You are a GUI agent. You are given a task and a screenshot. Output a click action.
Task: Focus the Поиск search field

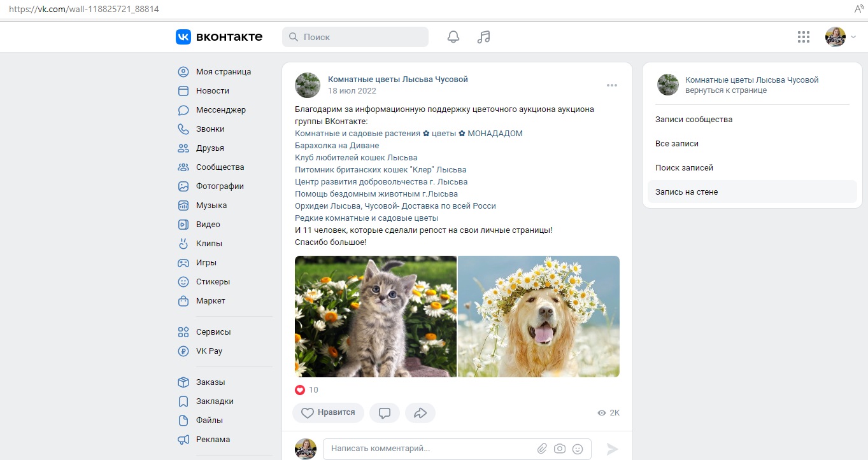coord(355,37)
